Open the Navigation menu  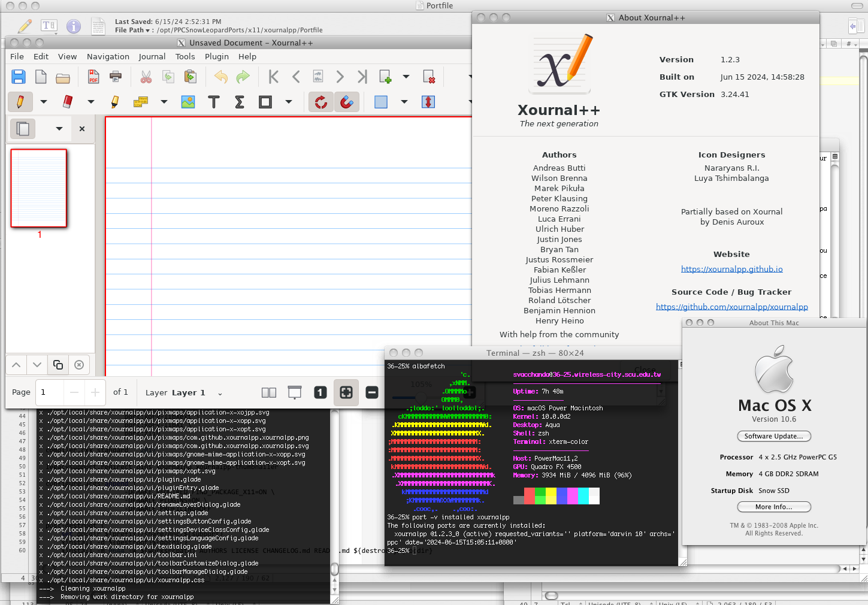[x=108, y=56]
